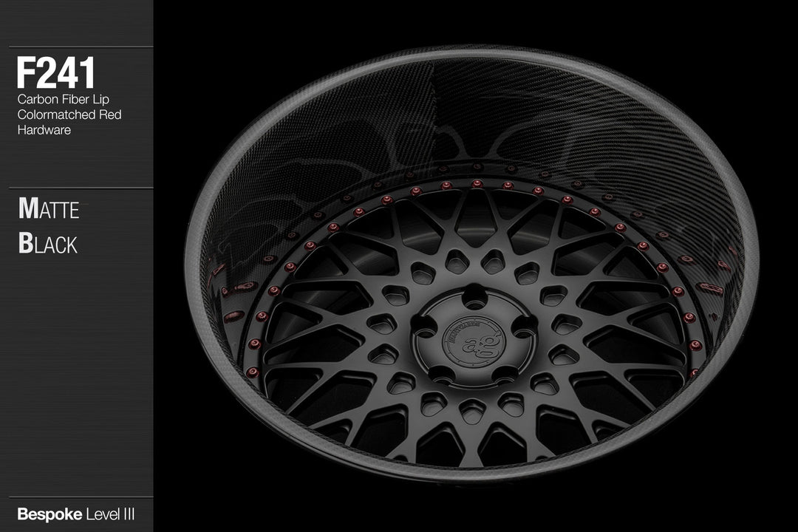798x532 pixels.
Task: Click the Colormatched Red text line
Action: point(69,115)
